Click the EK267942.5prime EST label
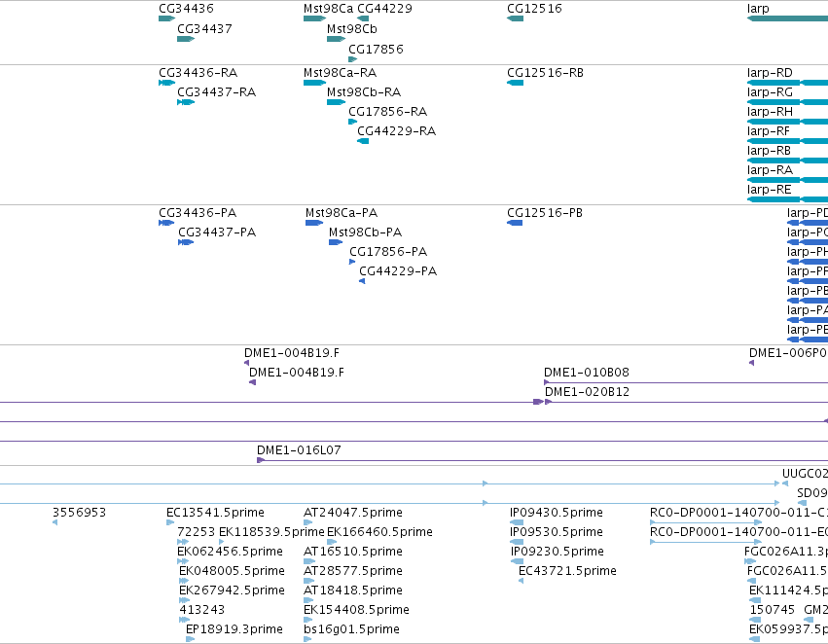This screenshot has height=644, width=828. coord(232,590)
